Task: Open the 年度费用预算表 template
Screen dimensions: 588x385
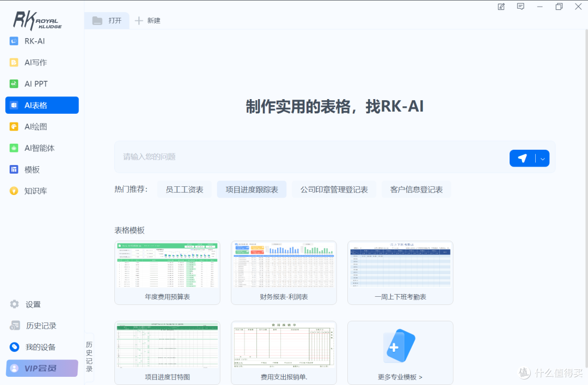Action: pos(167,273)
